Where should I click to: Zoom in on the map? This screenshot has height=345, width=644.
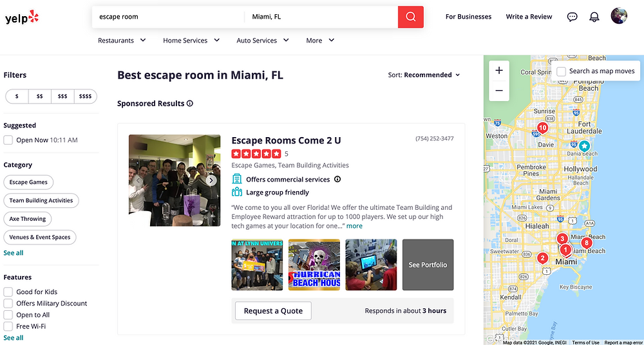[x=499, y=71]
